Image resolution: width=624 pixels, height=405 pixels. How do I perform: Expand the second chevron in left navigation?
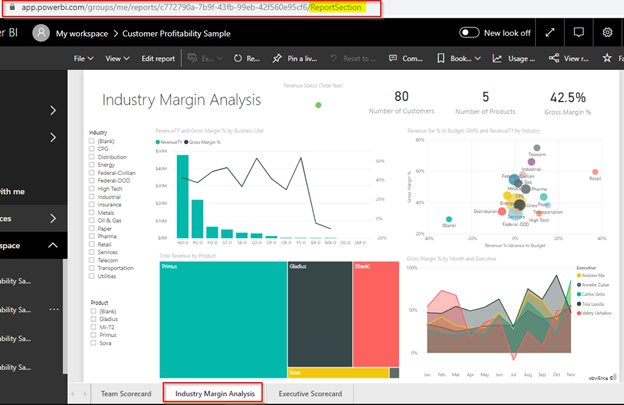53,137
